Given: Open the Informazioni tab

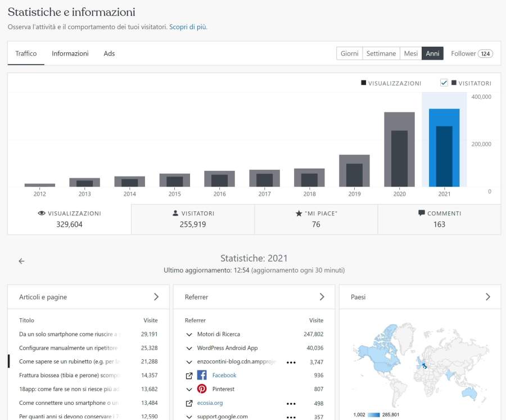Looking at the screenshot, I should pos(70,53).
